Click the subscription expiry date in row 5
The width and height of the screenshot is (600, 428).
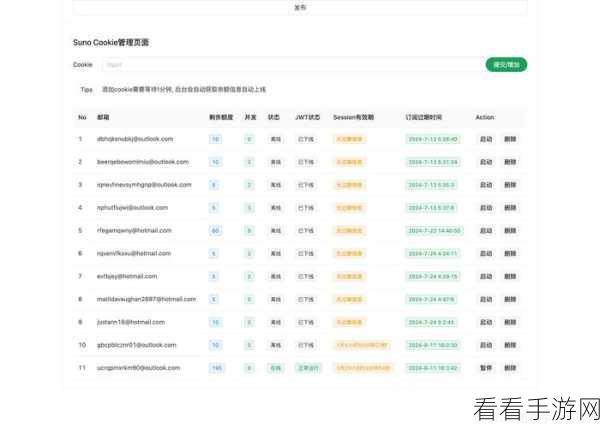[x=434, y=231]
